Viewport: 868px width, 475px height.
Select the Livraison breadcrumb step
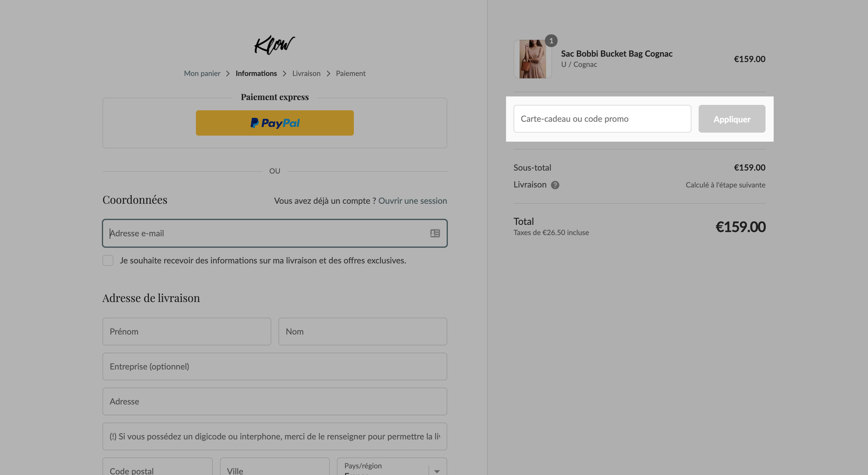[306, 74]
